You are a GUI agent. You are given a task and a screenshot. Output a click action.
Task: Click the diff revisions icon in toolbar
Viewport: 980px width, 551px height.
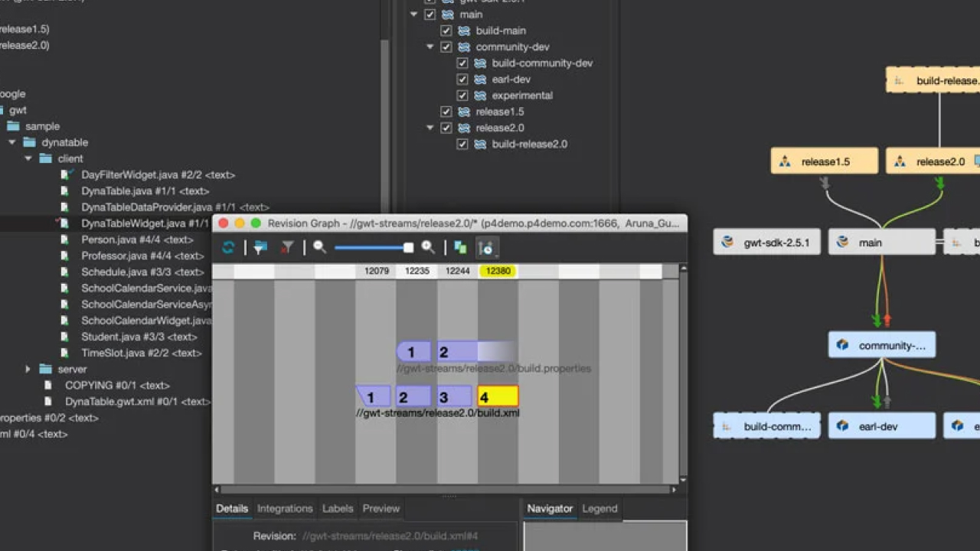[460, 247]
